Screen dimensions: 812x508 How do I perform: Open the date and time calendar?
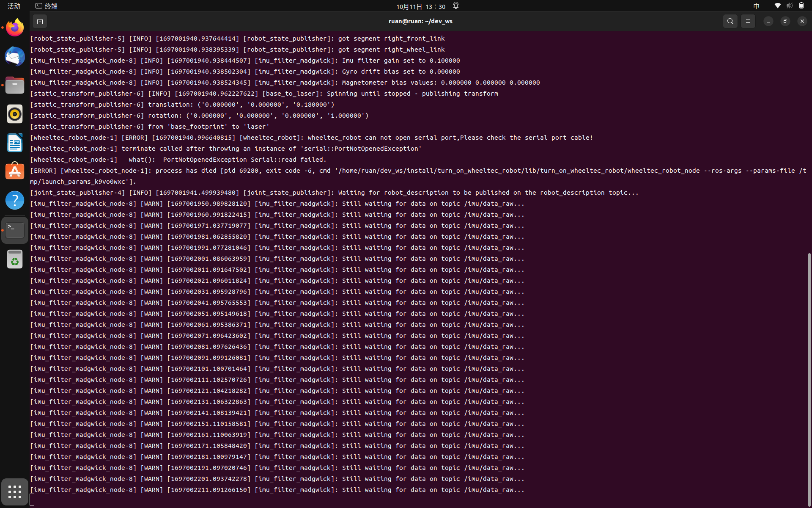[421, 6]
